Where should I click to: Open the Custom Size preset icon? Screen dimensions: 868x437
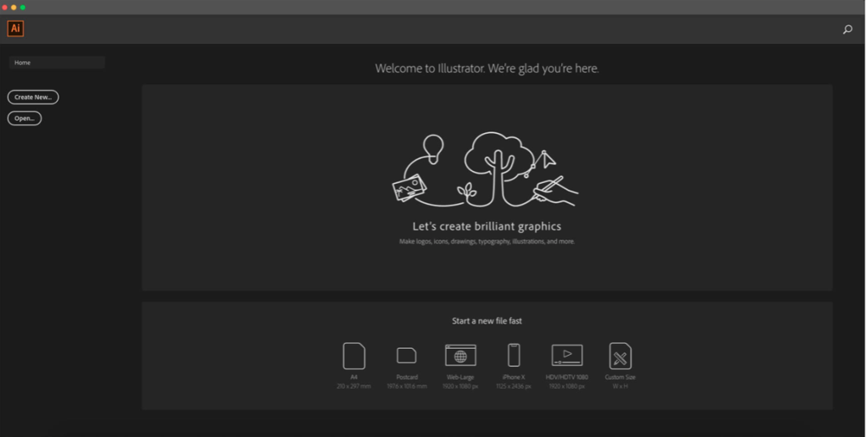click(620, 356)
